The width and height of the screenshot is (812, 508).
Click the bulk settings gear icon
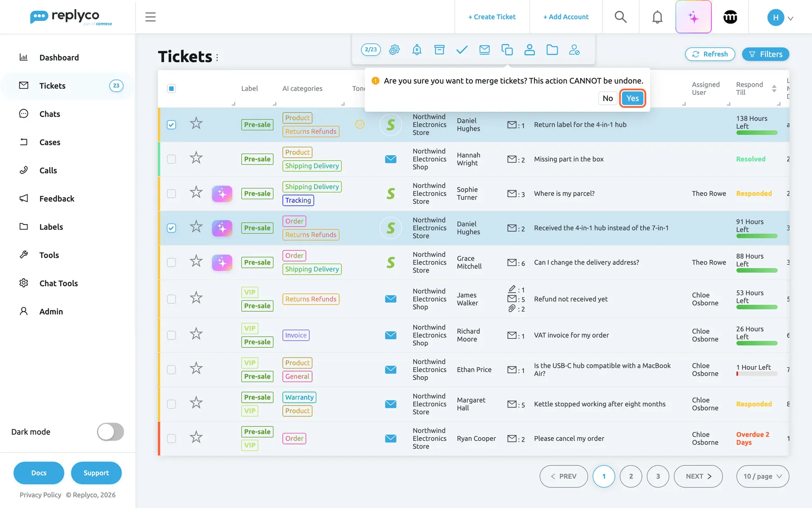pos(394,50)
